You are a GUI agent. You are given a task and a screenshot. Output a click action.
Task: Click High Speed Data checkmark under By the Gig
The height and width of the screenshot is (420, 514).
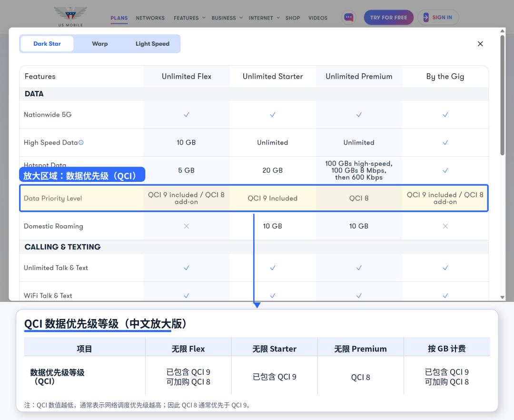point(445,142)
